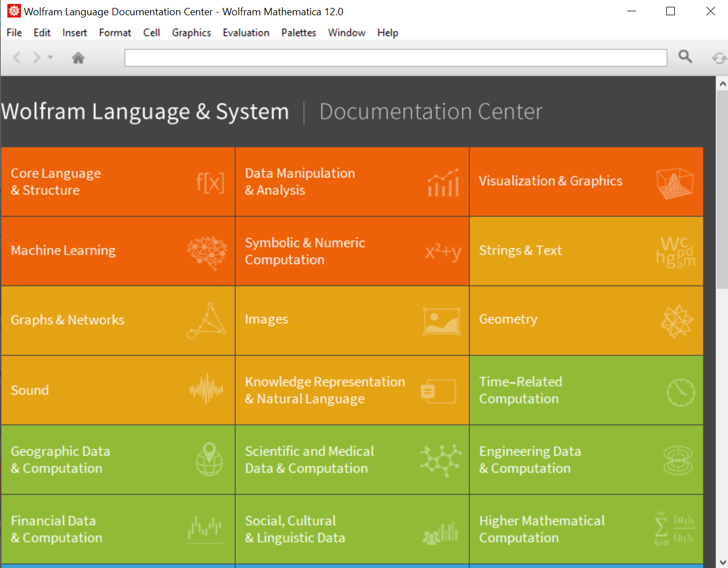This screenshot has width=728, height=568.
Task: Click the forward navigation arrow
Action: [x=37, y=57]
